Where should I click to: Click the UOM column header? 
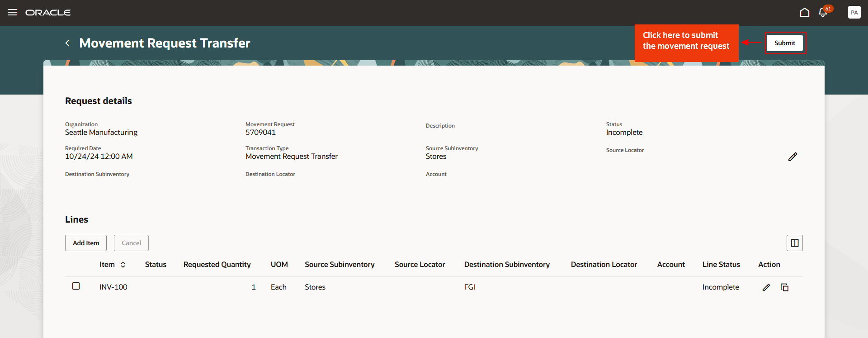[x=279, y=265]
